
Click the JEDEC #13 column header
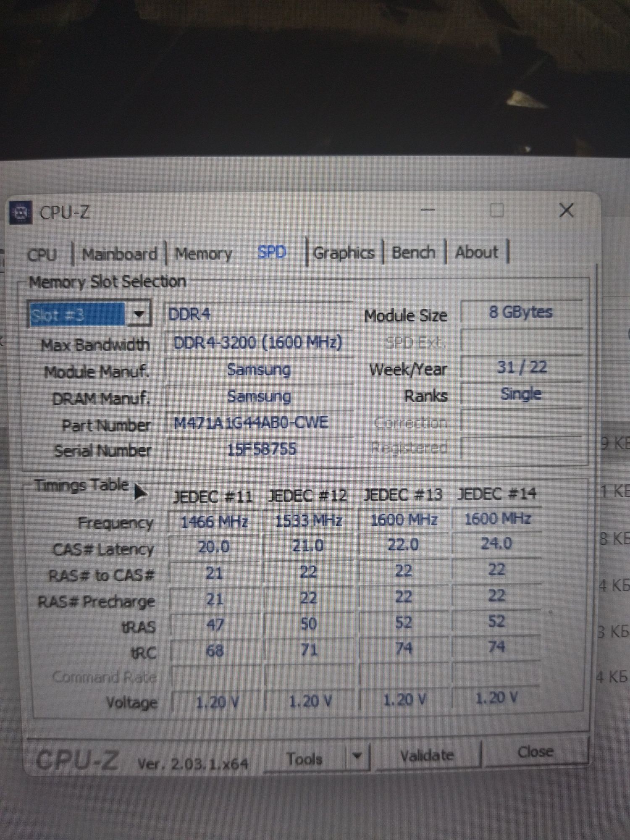click(403, 495)
